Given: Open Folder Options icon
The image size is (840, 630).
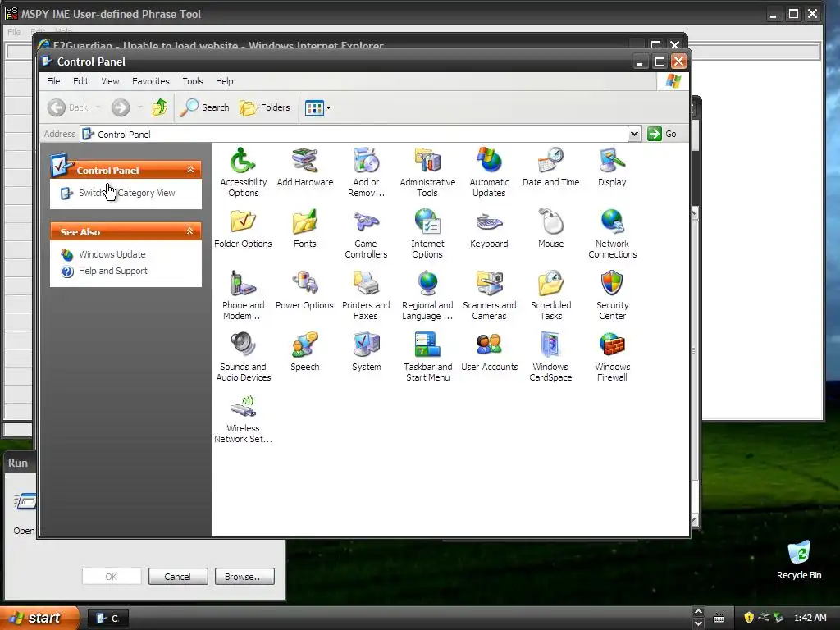Looking at the screenshot, I should pos(243,229).
